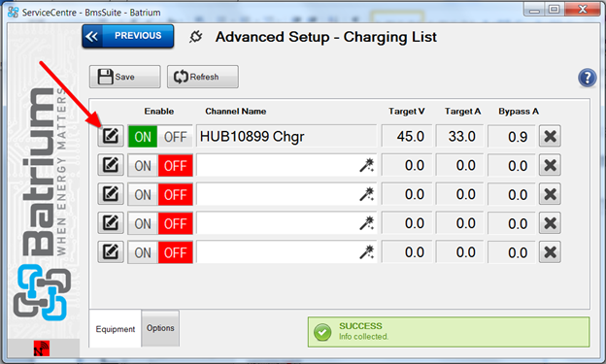Image resolution: width=606 pixels, height=364 pixels.
Task: Click the red OFF in third row
Action: tap(176, 194)
